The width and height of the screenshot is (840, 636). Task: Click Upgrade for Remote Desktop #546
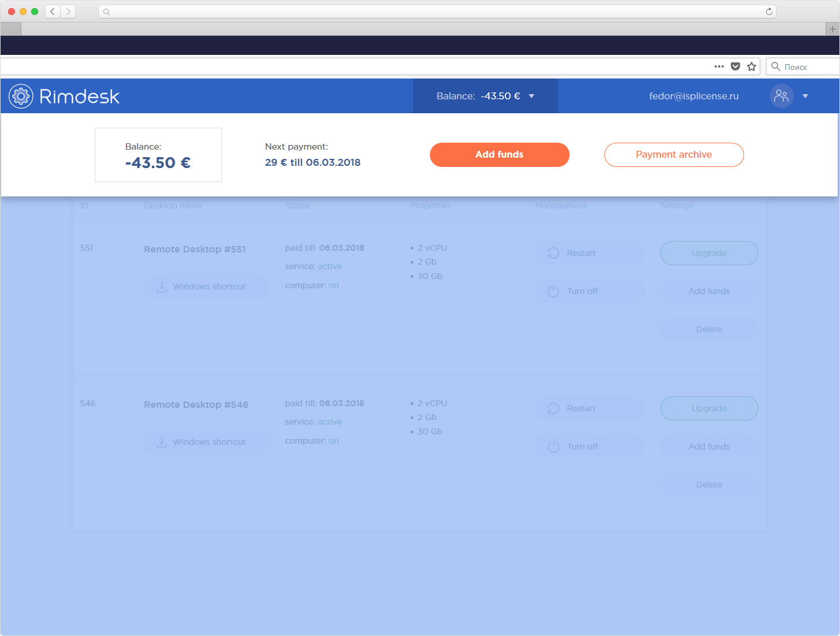tap(709, 408)
